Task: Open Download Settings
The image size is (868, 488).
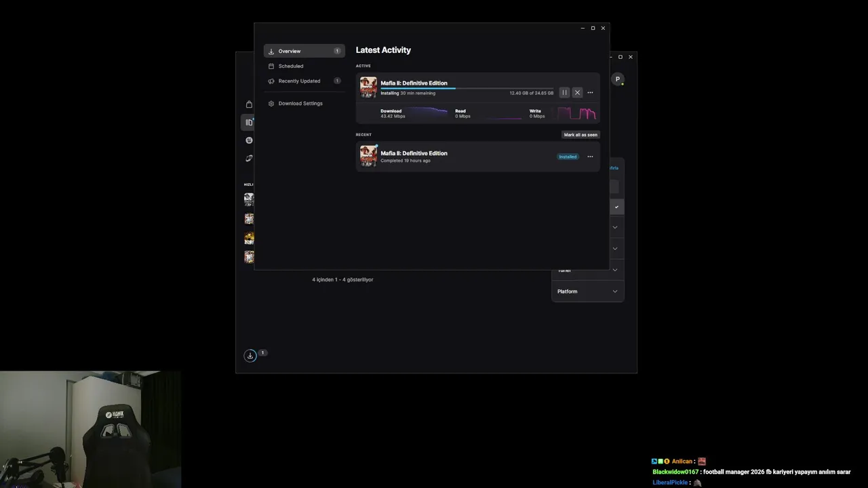Action: click(x=304, y=103)
